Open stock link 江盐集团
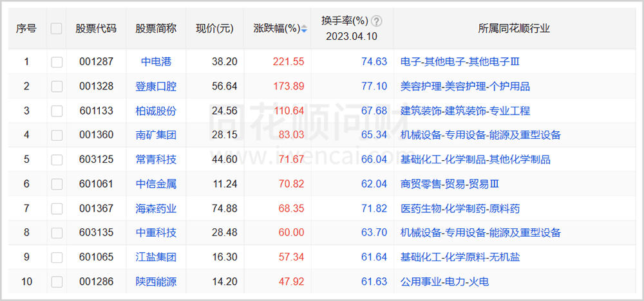Viewport: 644px width, 301px height. [156, 257]
